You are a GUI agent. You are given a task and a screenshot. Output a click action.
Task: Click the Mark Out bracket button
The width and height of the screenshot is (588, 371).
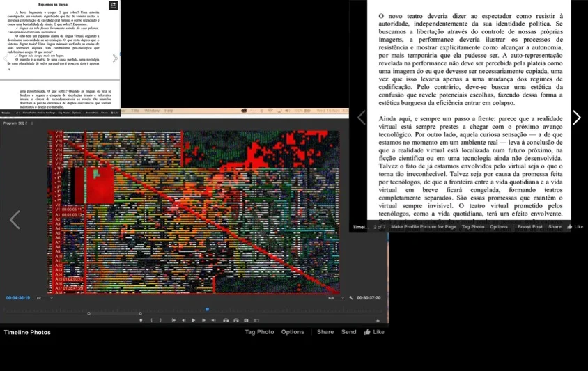[160, 320]
